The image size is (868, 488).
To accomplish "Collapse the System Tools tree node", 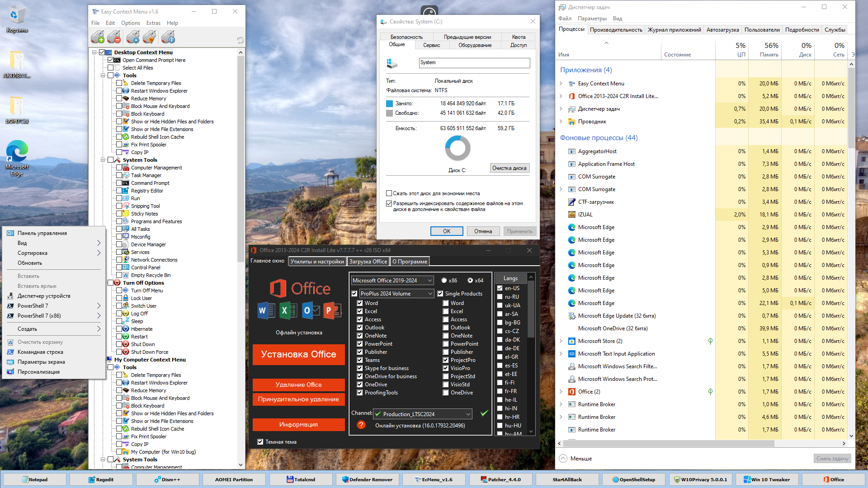I will [103, 160].
